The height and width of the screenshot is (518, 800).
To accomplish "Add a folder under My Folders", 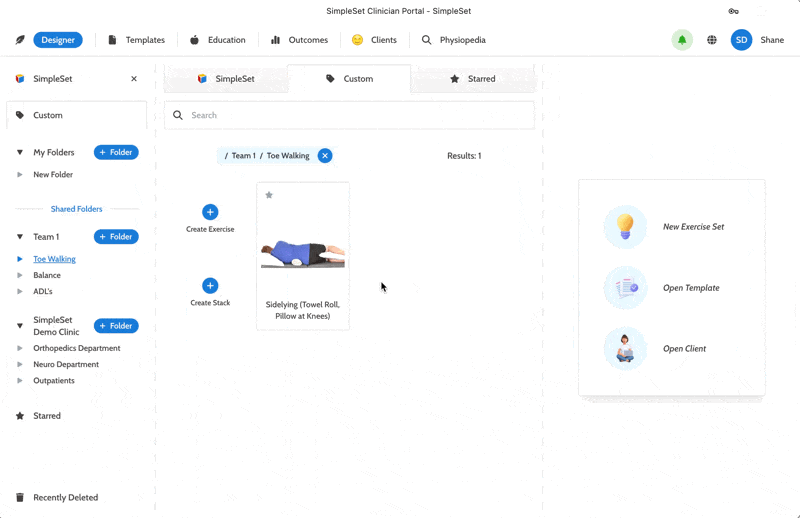I will point(116,152).
